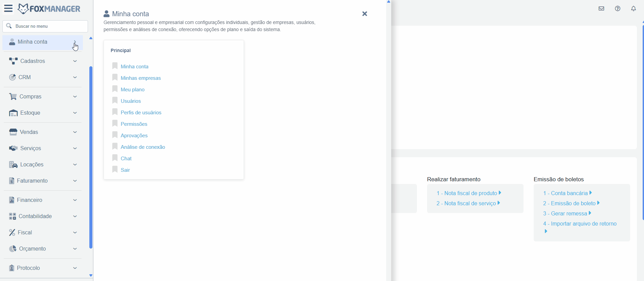644x281 pixels.
Task: Expand the Financeiro menu chevron
Action: pyautogui.click(x=75, y=200)
